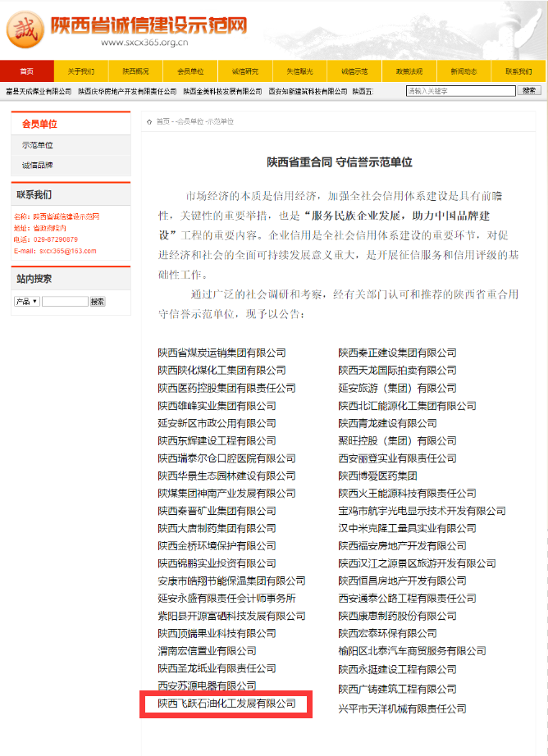Viewport: 548px width, 756px height.
Task: Click 陕西汉江之源景区旅游开发有限公司
Action: point(418,563)
